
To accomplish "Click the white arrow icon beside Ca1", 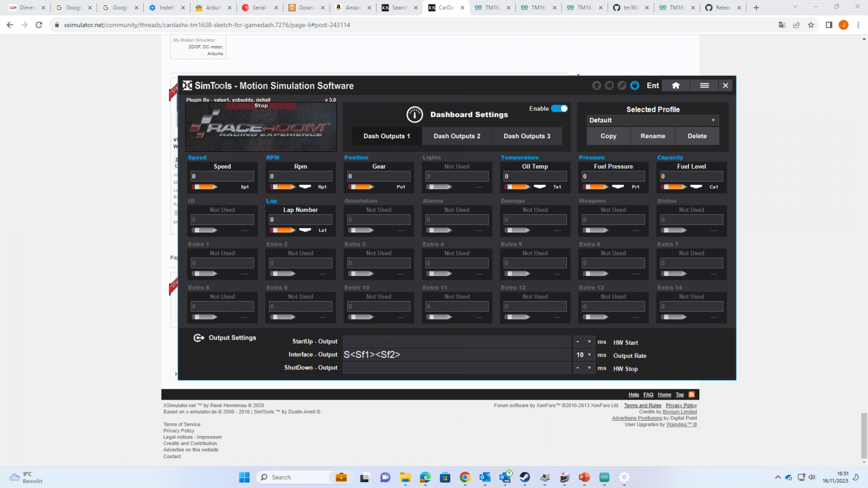I will tap(696, 187).
